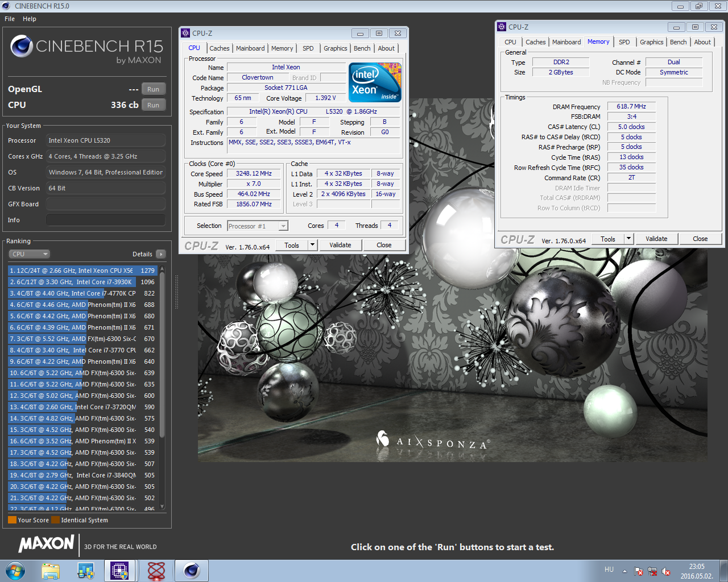Switch to Caches tab in the CPU-tab CPU-Z window
Image resolution: width=728 pixels, height=582 pixels.
[x=219, y=48]
